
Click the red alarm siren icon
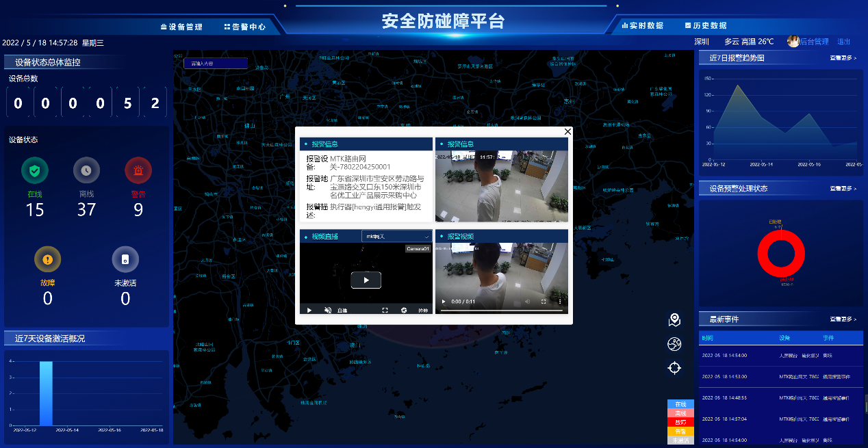(138, 170)
